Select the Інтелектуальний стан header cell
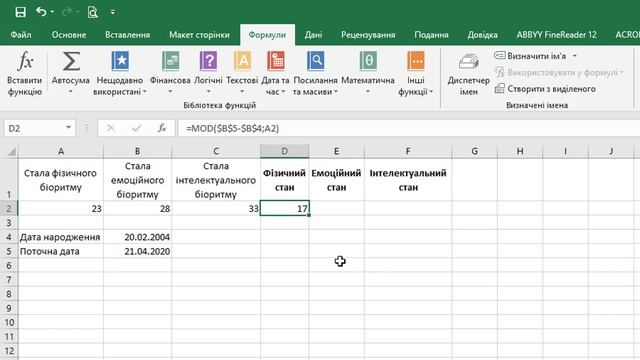The height and width of the screenshot is (360, 640). point(408,180)
